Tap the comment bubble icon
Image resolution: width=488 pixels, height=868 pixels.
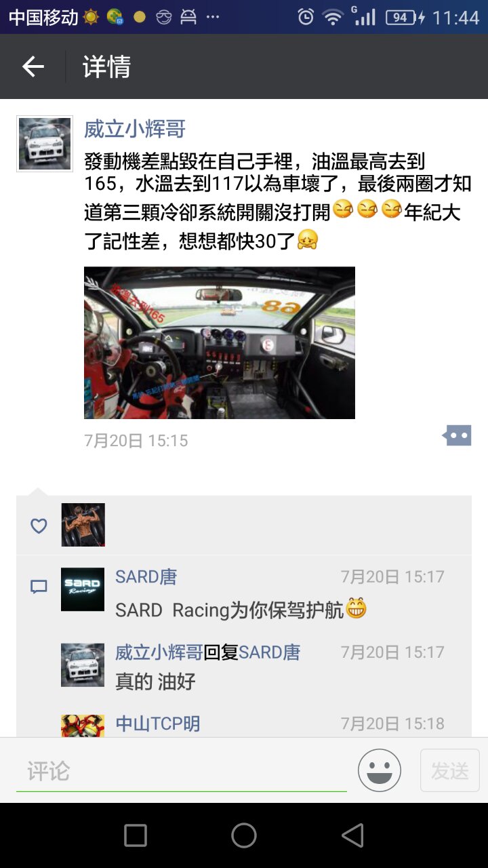pos(39,587)
